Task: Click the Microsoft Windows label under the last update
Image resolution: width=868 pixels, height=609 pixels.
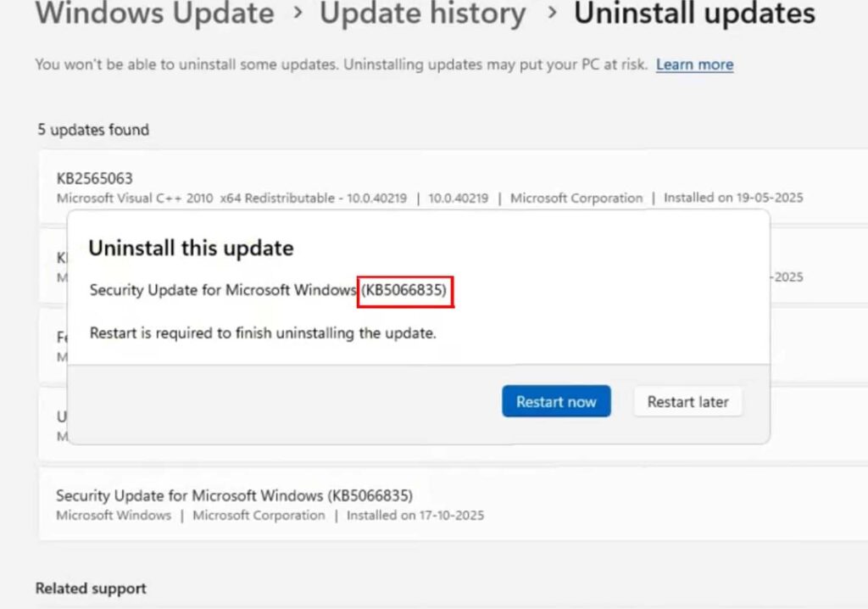Action: coord(113,515)
